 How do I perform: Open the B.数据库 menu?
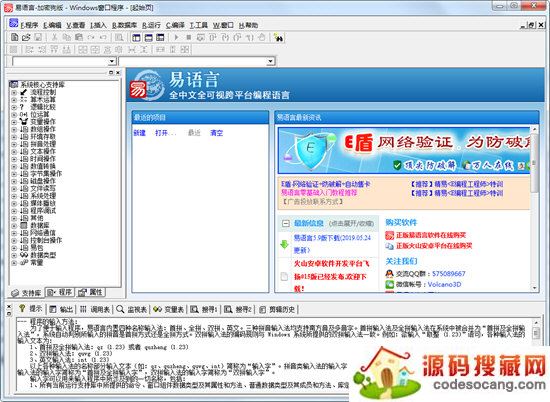(x=124, y=25)
